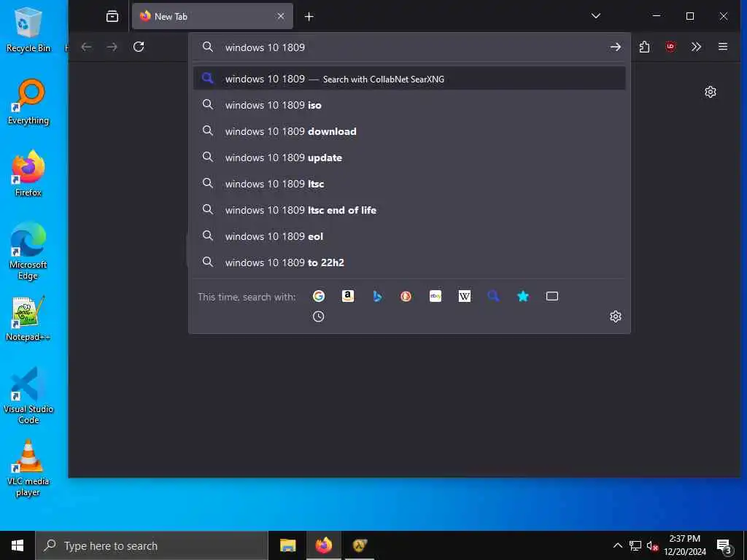
Task: Go back to the previous page
Action: [86, 47]
